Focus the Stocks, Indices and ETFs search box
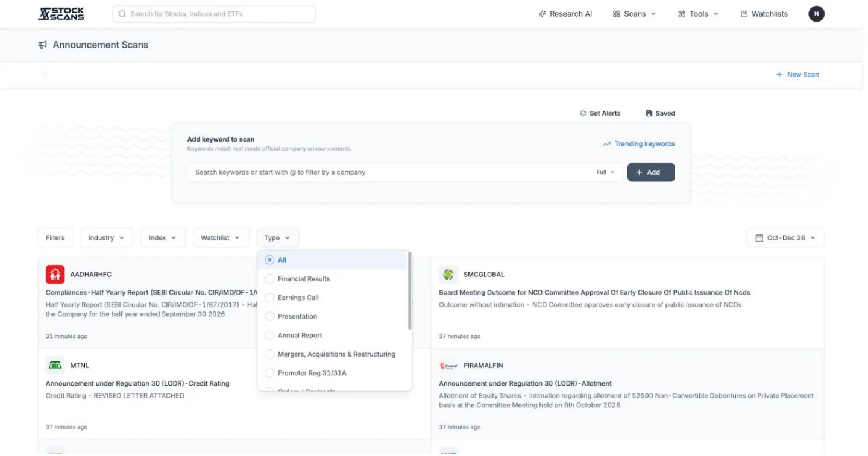868x456 pixels. point(214,14)
